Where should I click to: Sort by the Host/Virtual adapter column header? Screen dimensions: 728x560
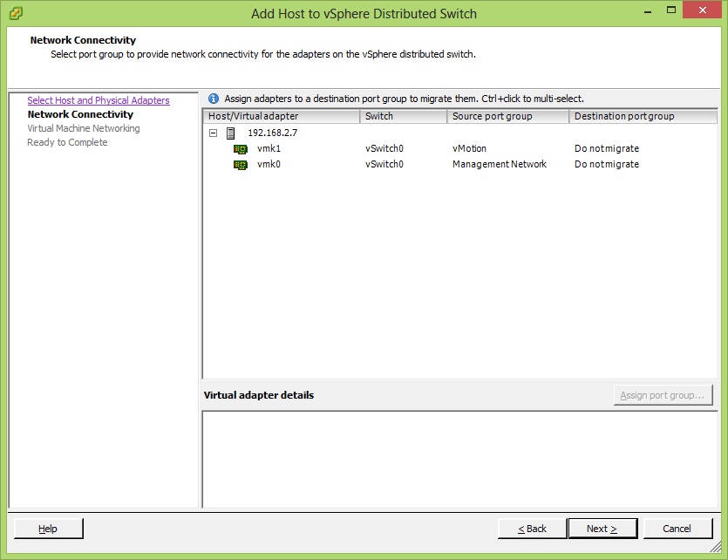coord(281,116)
